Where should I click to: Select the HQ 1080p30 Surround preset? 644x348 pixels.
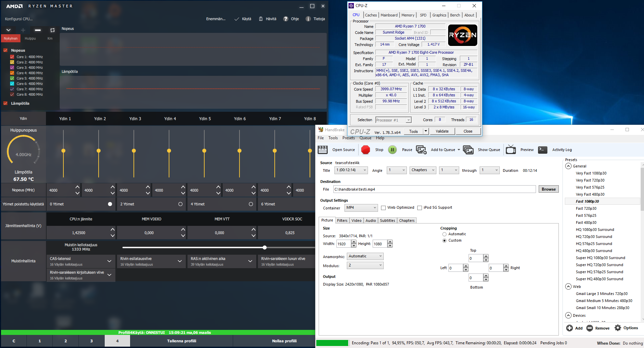click(x=595, y=230)
